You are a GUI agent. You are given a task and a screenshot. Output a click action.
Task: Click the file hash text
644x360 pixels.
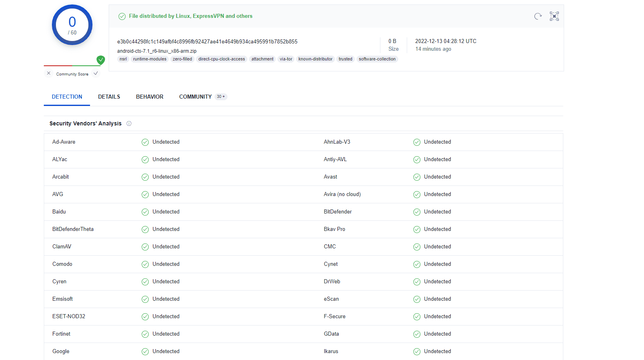[x=207, y=41]
